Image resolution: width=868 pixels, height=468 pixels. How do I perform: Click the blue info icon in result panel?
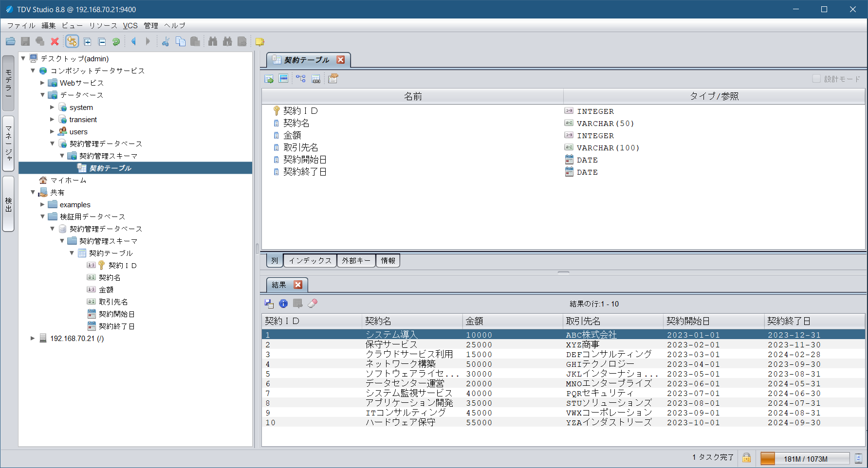point(283,304)
